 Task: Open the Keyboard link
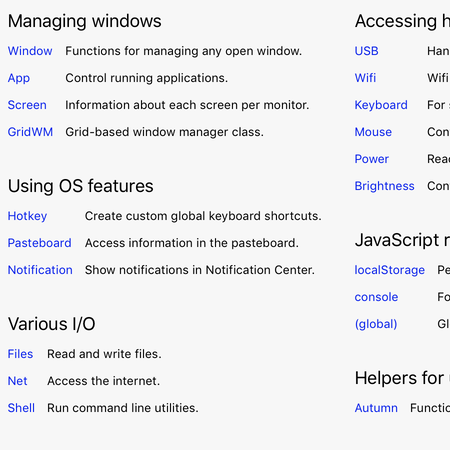[381, 105]
